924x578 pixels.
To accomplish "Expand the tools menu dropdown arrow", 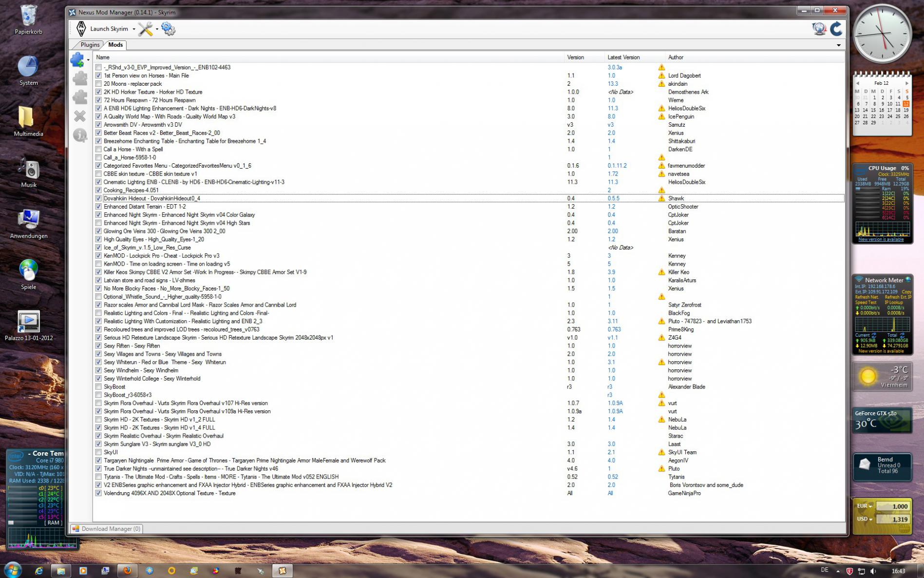I will pos(157,29).
